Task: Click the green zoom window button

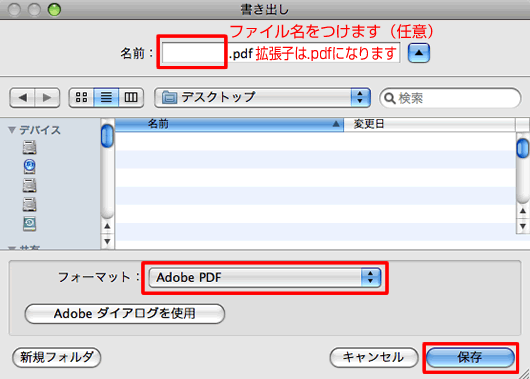Action: pyautogui.click(x=54, y=10)
